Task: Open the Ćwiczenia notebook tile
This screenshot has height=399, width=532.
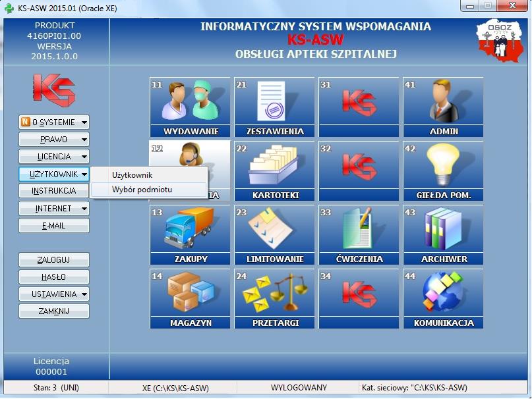Action: tap(359, 234)
